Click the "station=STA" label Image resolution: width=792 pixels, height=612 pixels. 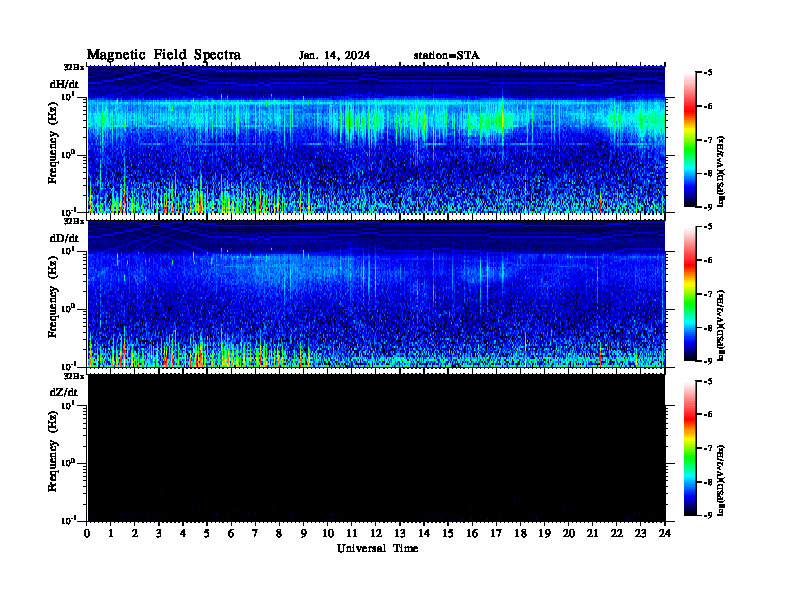pyautogui.click(x=446, y=56)
